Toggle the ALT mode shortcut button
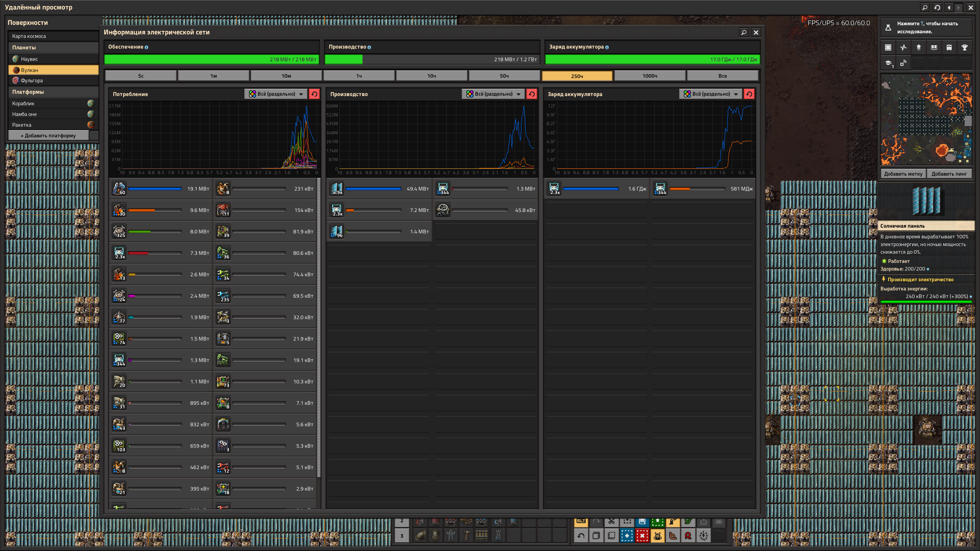The width and height of the screenshot is (980, 551). (x=581, y=522)
